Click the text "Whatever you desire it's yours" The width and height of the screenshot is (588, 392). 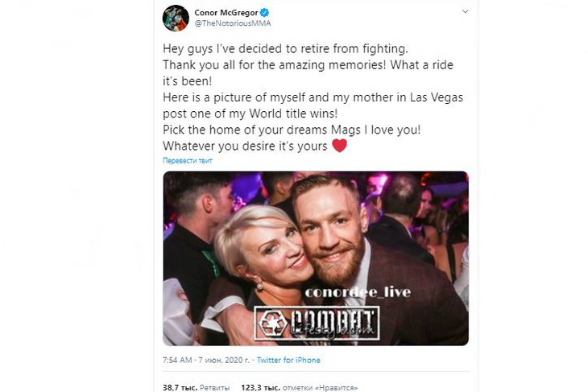pos(245,146)
